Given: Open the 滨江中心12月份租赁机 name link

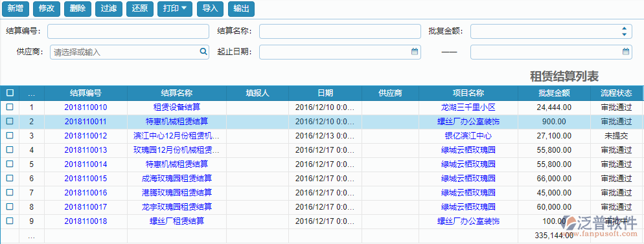Looking at the screenshot, I should (177, 136).
